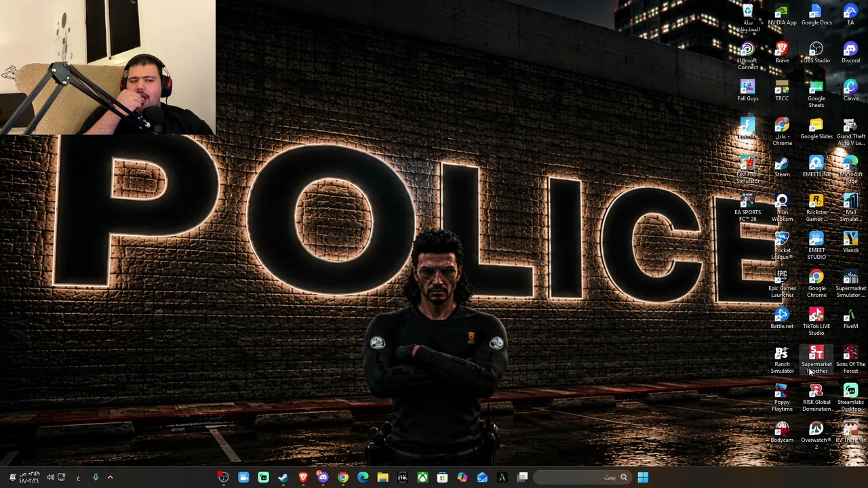Select the RISK Global Domination shortcut
The width and height of the screenshot is (868, 488).
[816, 397]
